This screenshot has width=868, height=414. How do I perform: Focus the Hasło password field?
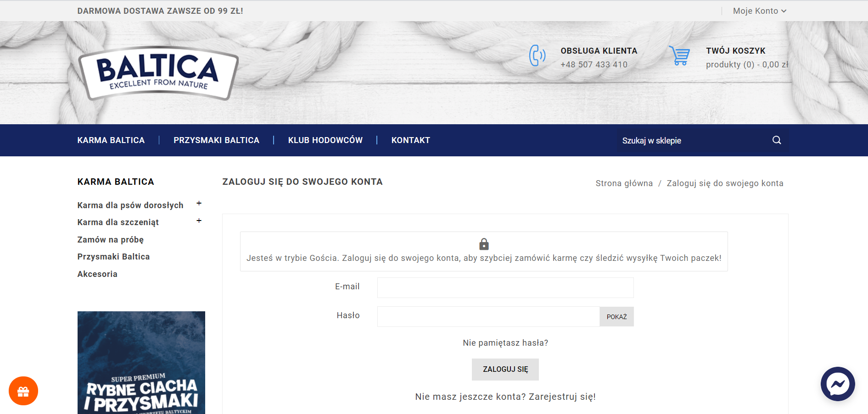[488, 316]
